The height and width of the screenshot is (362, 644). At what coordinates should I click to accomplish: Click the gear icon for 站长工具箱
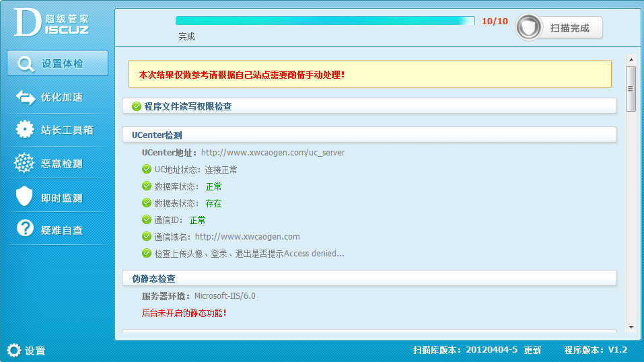25,129
